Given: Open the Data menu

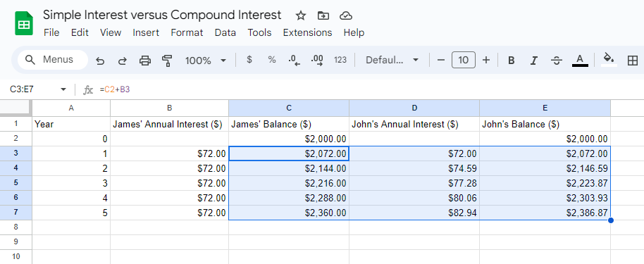Looking at the screenshot, I should (225, 32).
